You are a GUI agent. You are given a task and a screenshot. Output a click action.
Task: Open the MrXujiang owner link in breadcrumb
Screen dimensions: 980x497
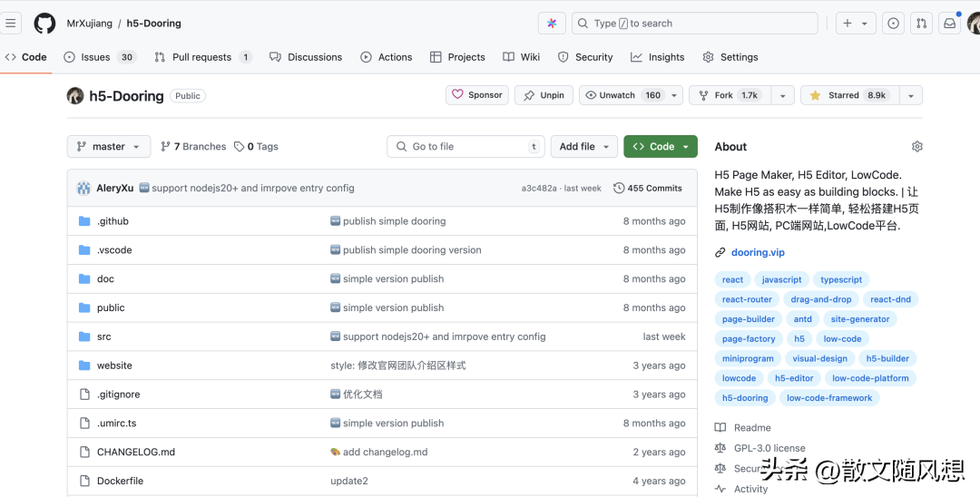pos(89,23)
